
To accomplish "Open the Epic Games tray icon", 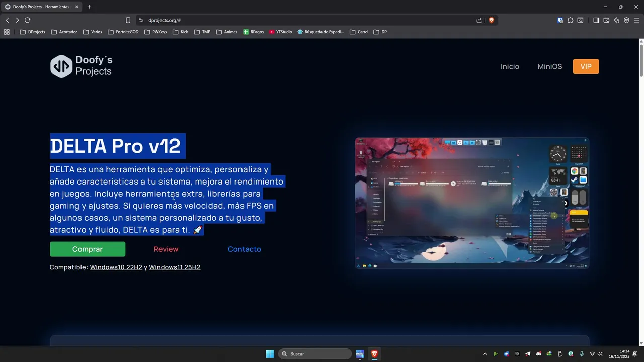I will click(x=517, y=354).
